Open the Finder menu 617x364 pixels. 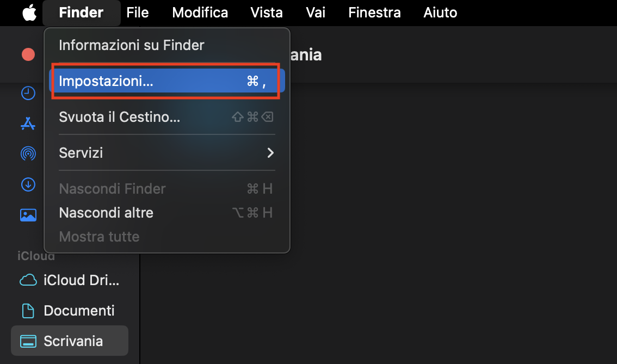(x=81, y=12)
